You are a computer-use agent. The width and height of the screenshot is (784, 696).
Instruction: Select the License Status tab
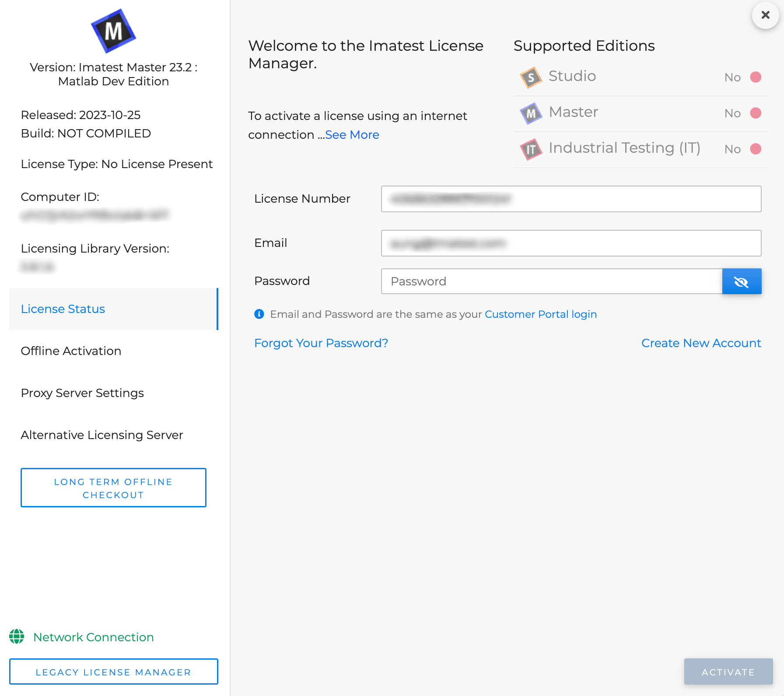(113, 309)
